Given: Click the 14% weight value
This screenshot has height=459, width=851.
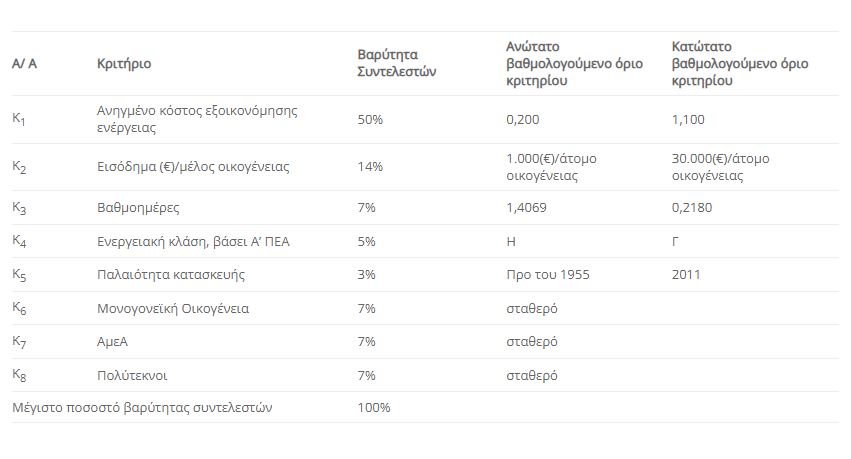Looking at the screenshot, I should coord(370,167).
